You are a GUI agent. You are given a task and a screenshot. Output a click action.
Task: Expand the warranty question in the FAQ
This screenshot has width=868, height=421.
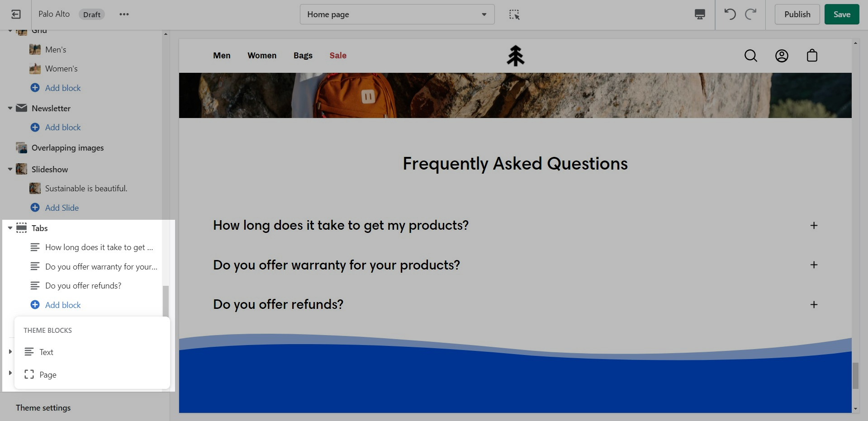point(813,265)
